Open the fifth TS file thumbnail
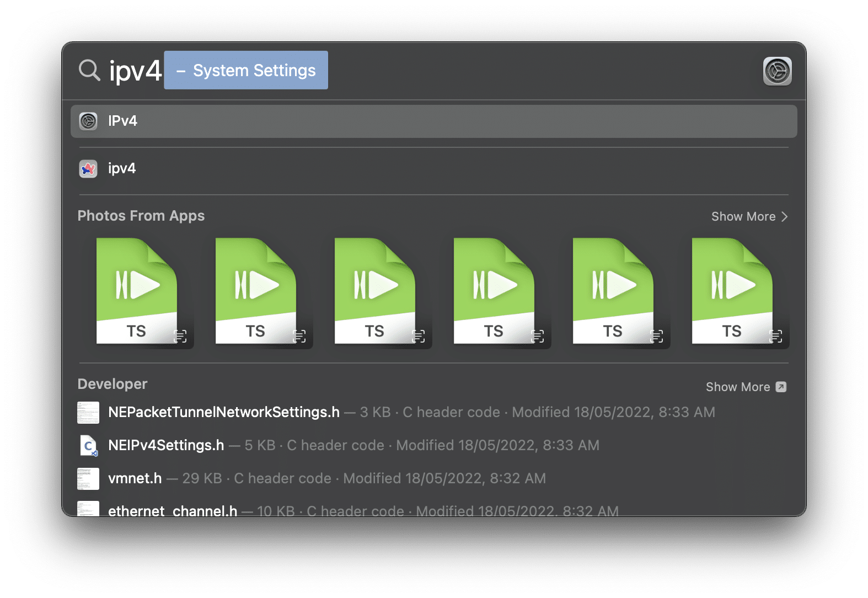Image resolution: width=868 pixels, height=598 pixels. (613, 291)
